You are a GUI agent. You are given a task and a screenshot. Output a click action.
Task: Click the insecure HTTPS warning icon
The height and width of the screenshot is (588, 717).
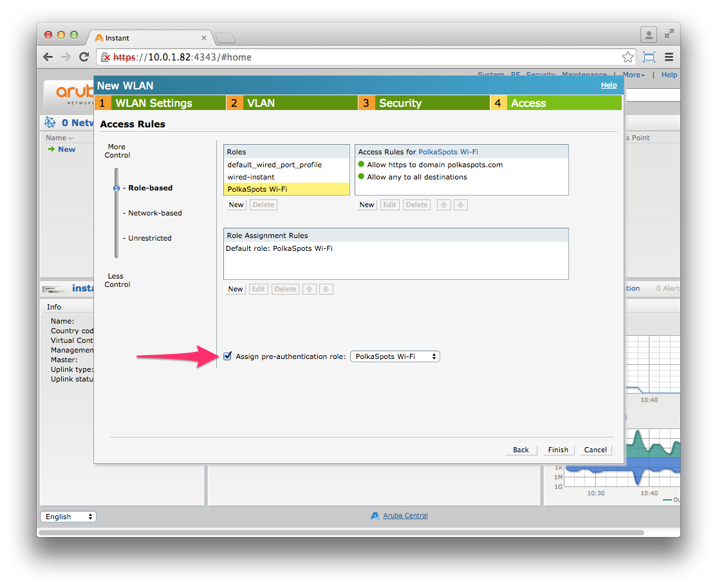pos(105,57)
